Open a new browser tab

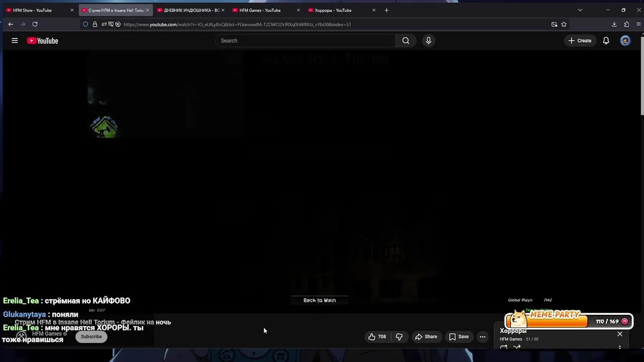click(x=386, y=10)
